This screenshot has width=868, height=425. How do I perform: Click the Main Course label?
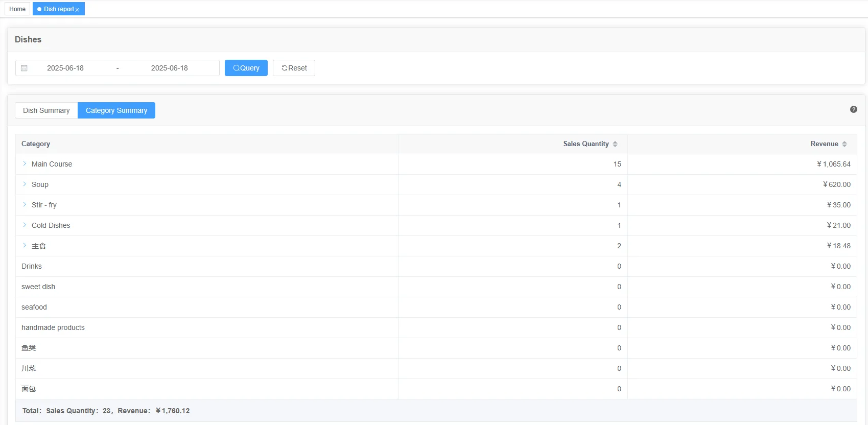[x=52, y=164]
